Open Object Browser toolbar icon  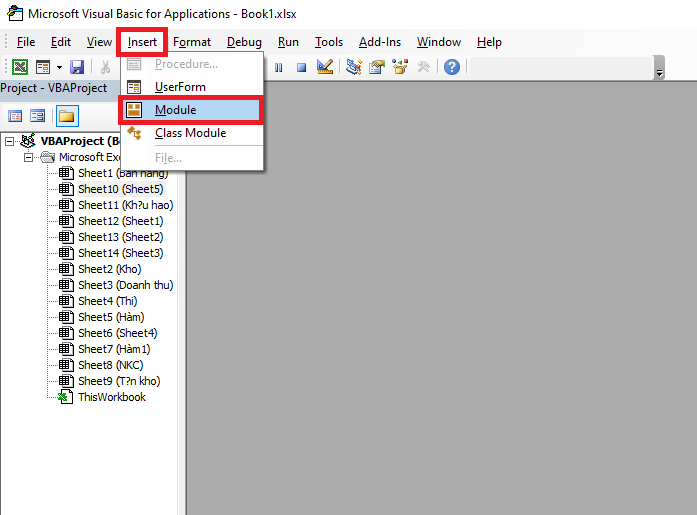[x=400, y=67]
